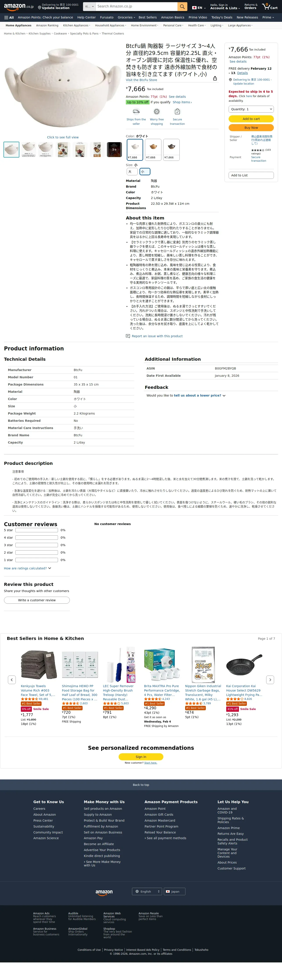282x980 pixels.
Task: Click the search magnifier button
Action: click(183, 6)
